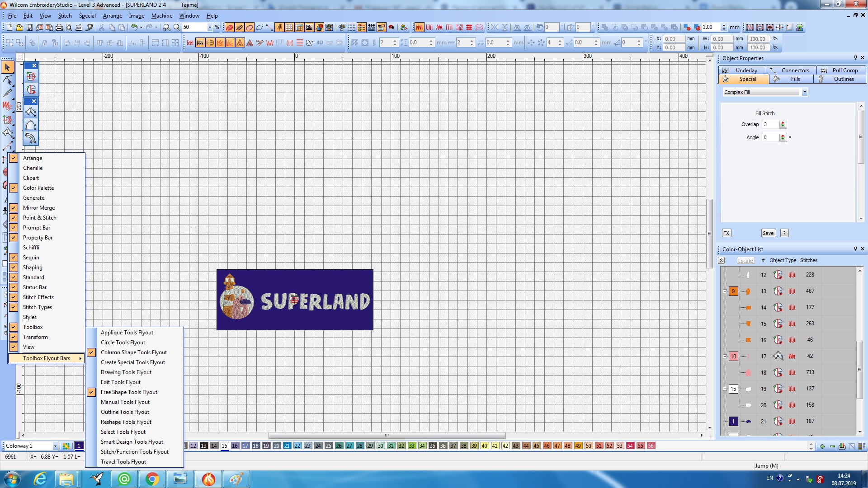
Task: Click the FX button
Action: tap(726, 233)
